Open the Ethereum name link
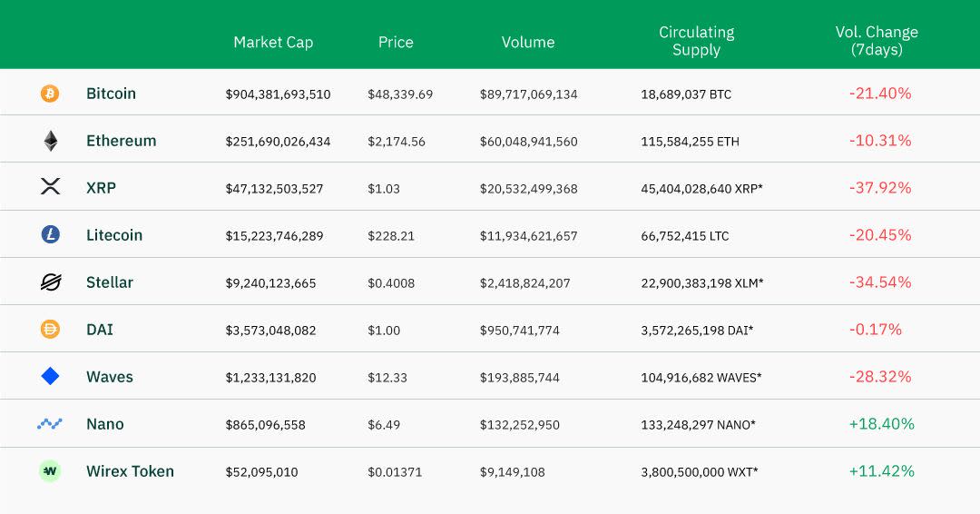The height and width of the screenshot is (514, 980). [121, 141]
